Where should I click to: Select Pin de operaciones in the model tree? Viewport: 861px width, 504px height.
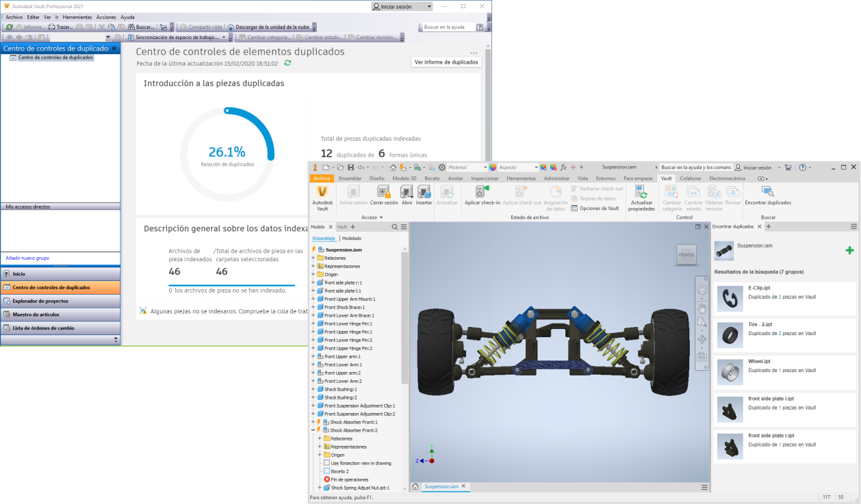[350, 479]
